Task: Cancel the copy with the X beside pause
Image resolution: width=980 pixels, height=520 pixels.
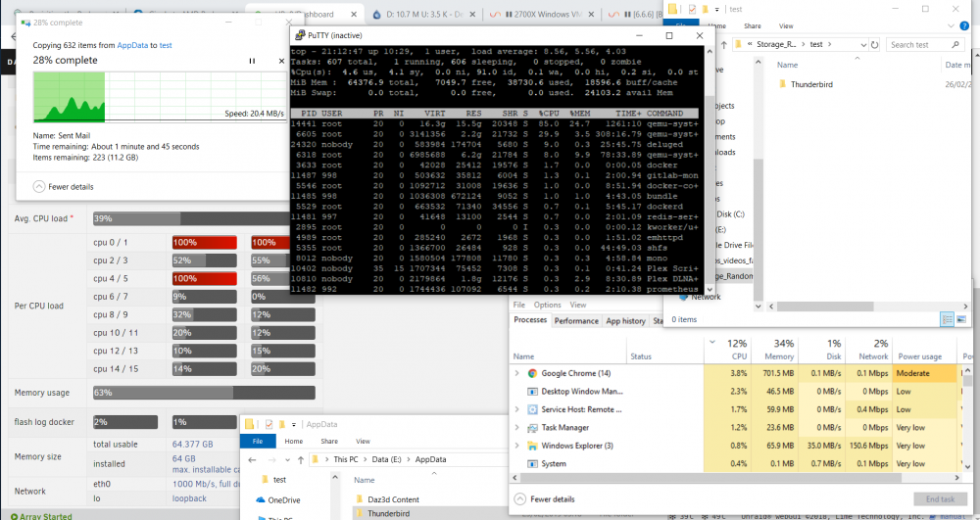Action: point(281,61)
